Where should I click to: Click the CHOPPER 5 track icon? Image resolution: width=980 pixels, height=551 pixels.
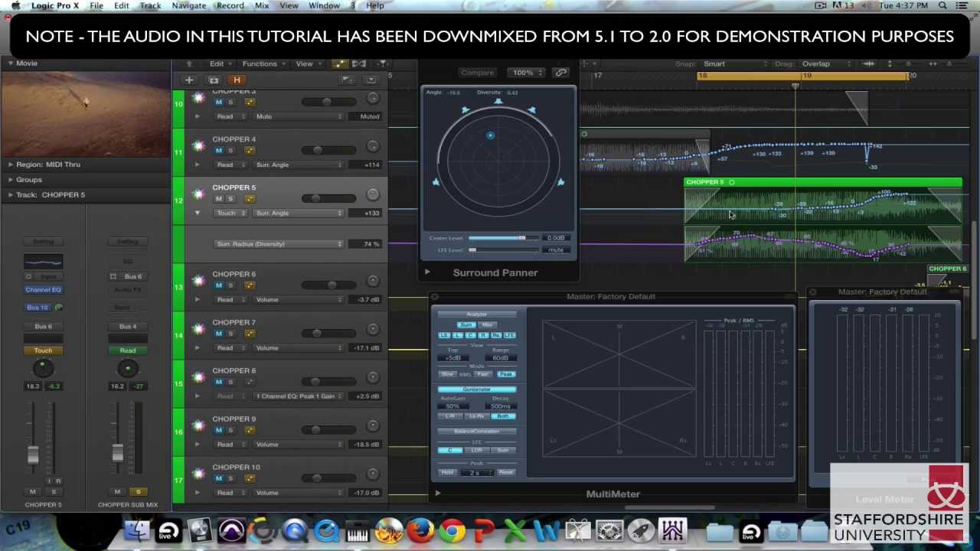click(x=199, y=194)
